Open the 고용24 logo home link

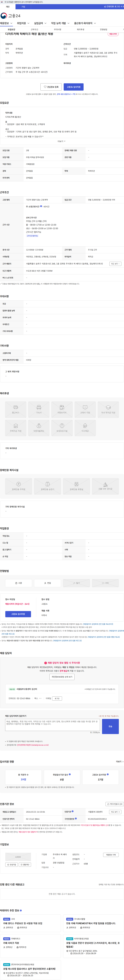tap(11, 16)
